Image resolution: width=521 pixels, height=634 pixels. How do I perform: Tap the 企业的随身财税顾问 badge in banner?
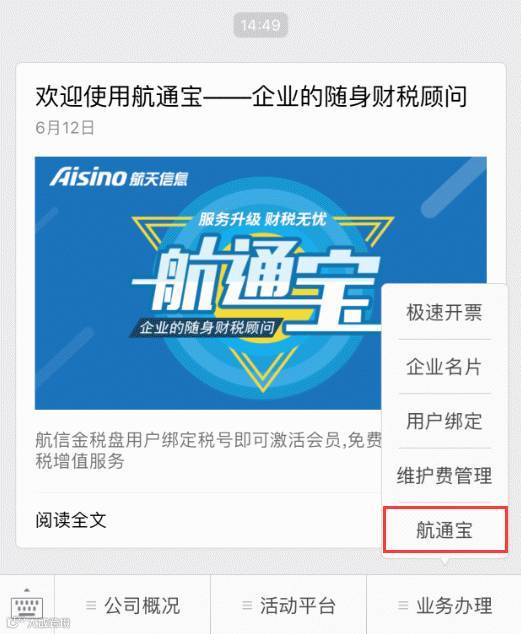207,328
